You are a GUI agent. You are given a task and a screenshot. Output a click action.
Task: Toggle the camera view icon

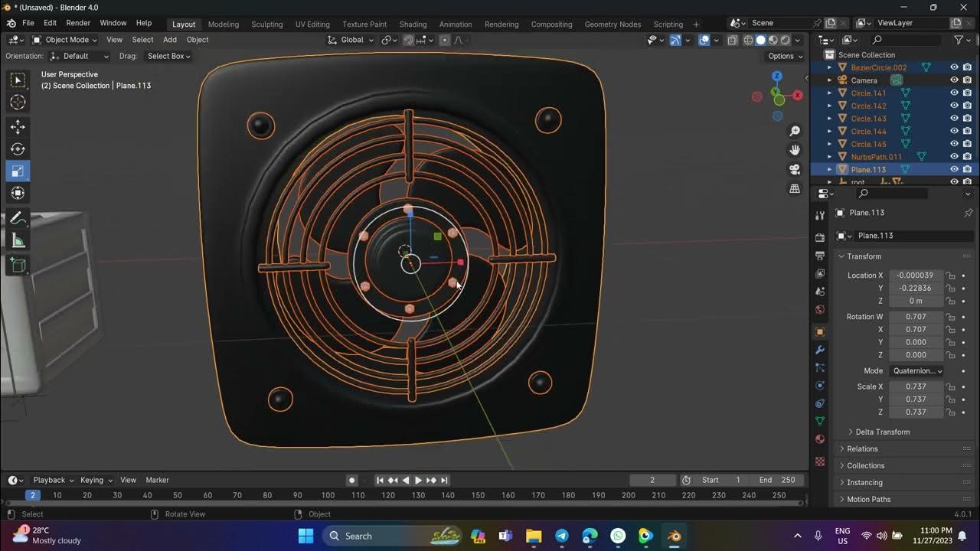[x=795, y=169]
